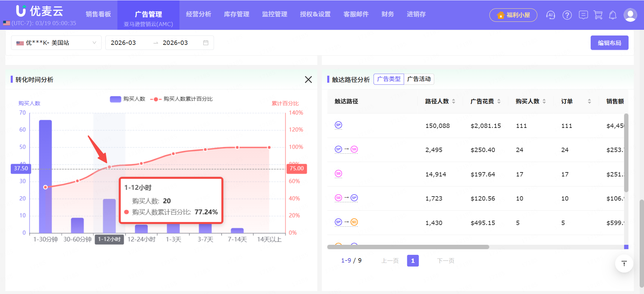
Task: Click SD icon in the 1,430 path row
Action: click(354, 222)
